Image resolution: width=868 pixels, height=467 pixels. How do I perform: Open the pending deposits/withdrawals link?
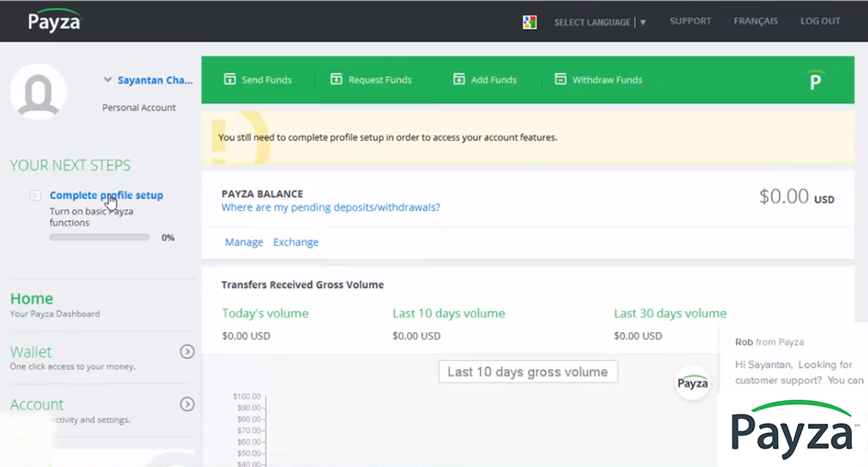(331, 208)
